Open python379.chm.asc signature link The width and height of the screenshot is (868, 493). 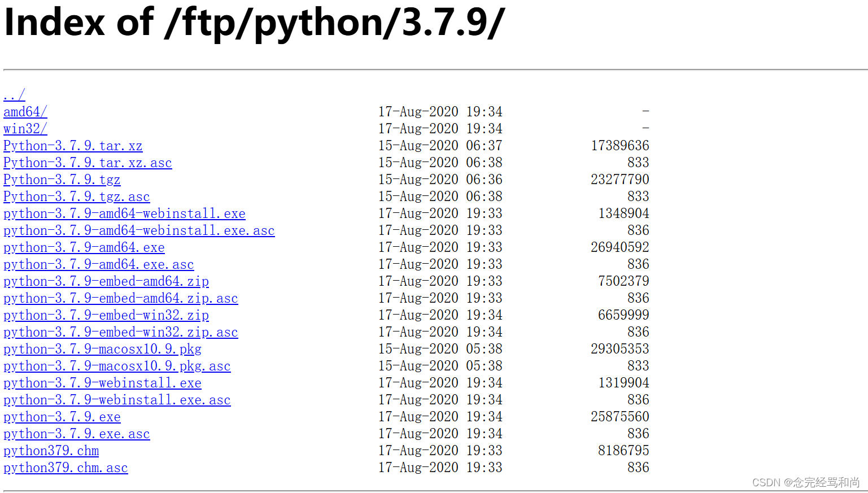click(66, 468)
